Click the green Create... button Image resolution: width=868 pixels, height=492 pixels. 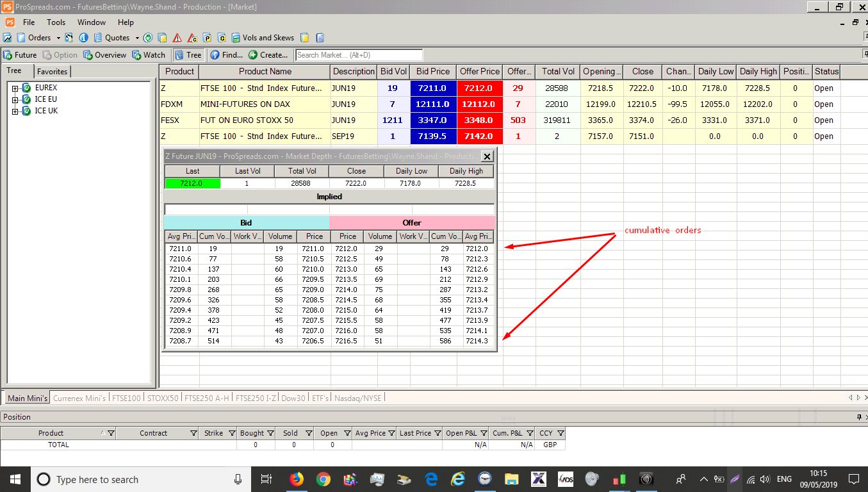(268, 55)
